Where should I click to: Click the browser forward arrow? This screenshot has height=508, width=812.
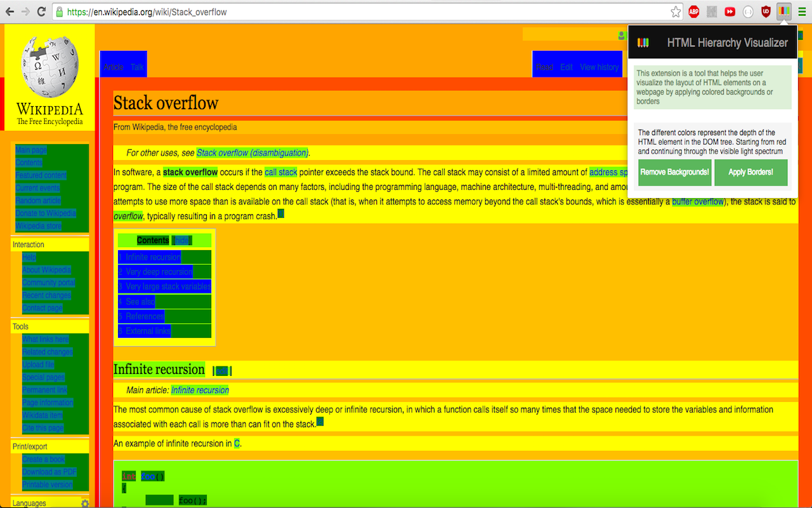pyautogui.click(x=26, y=11)
